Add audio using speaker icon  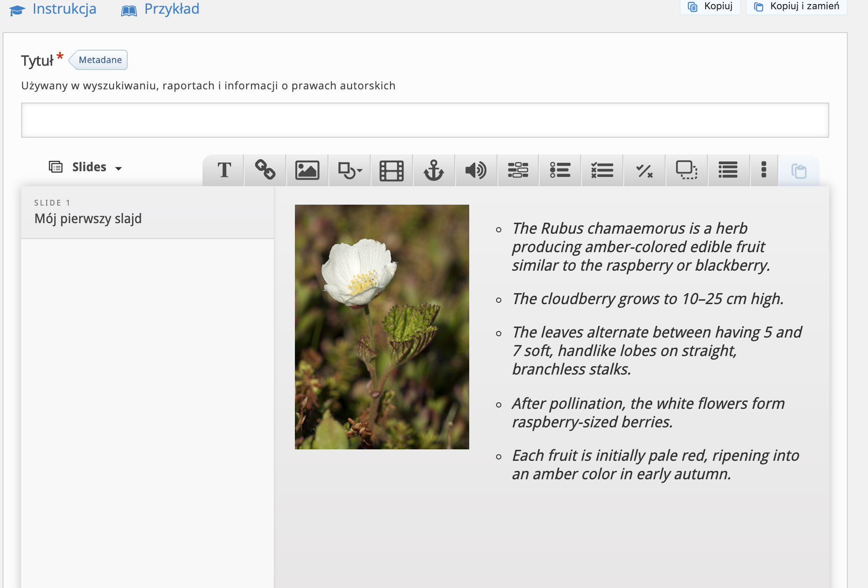click(476, 170)
